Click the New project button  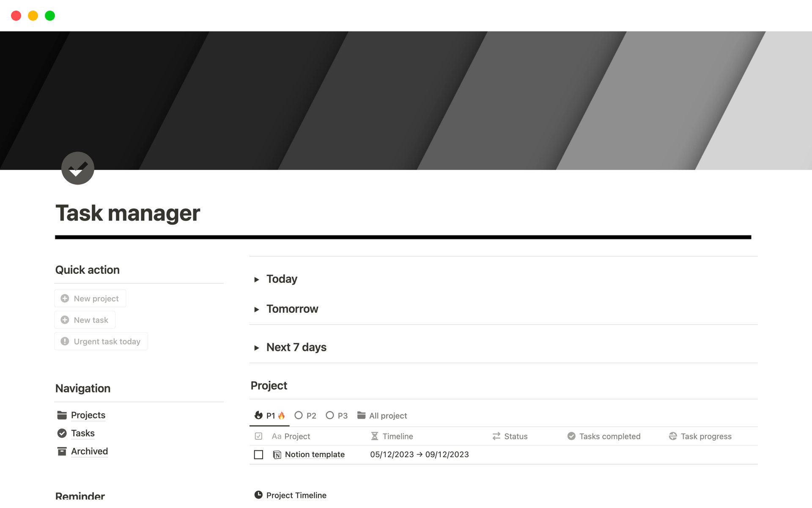pyautogui.click(x=90, y=298)
